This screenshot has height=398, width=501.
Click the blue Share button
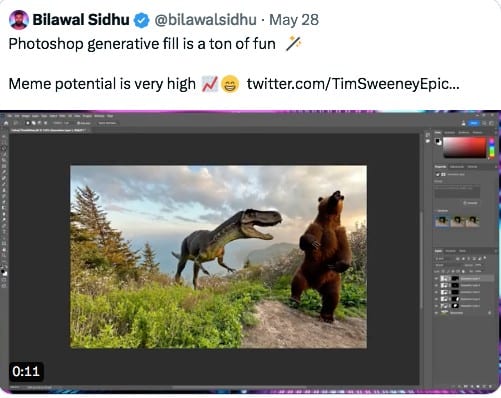(x=474, y=123)
